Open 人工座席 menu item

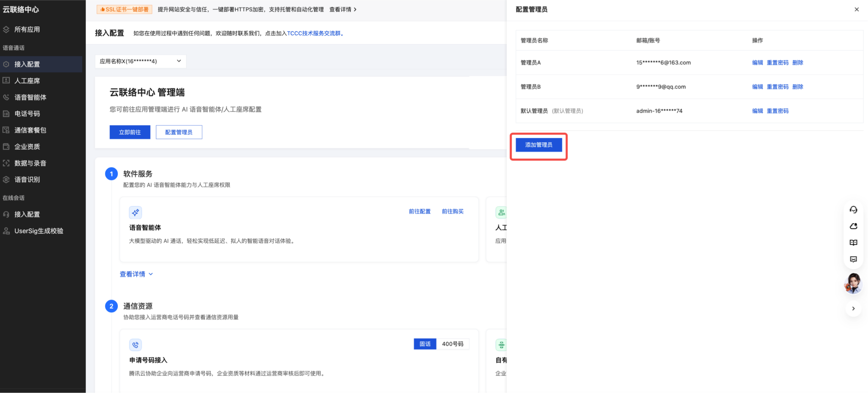click(41, 81)
